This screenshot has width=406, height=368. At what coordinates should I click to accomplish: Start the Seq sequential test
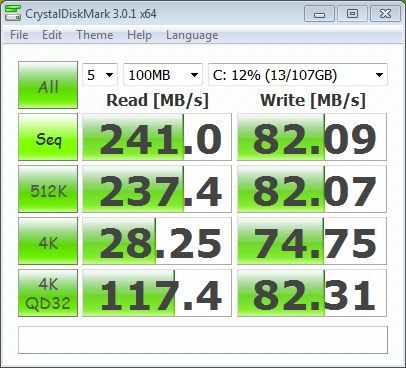pyautogui.click(x=48, y=137)
